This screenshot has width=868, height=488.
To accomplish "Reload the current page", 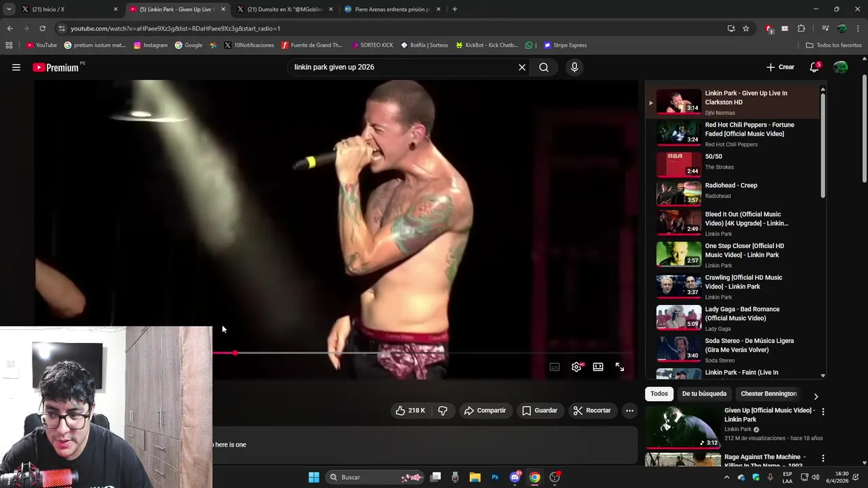I will 42,28.
